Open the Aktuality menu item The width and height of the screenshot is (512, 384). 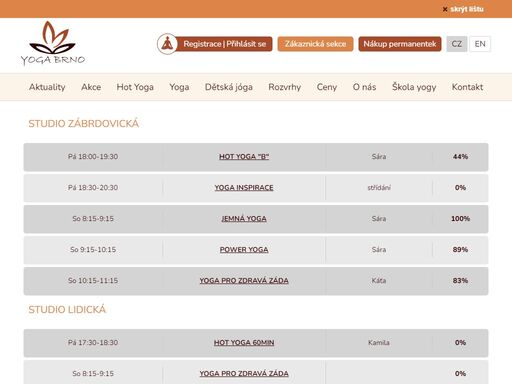(x=47, y=87)
